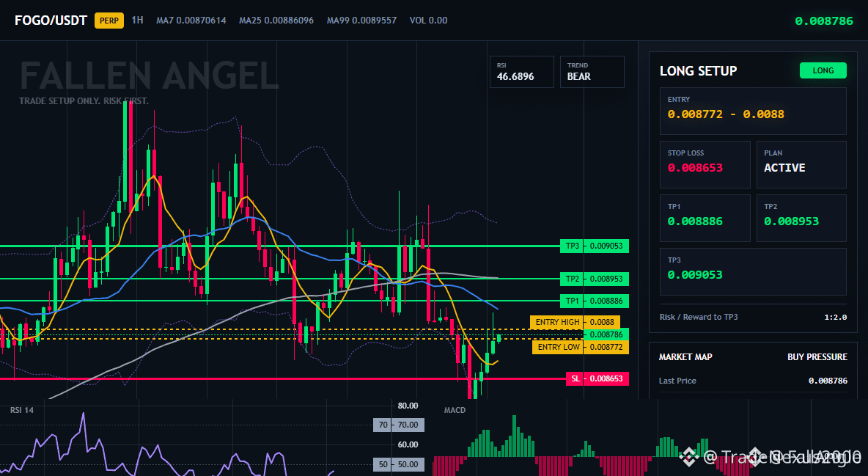868x476 pixels.
Task: Click the LONG SETUP panel heading
Action: (x=698, y=71)
